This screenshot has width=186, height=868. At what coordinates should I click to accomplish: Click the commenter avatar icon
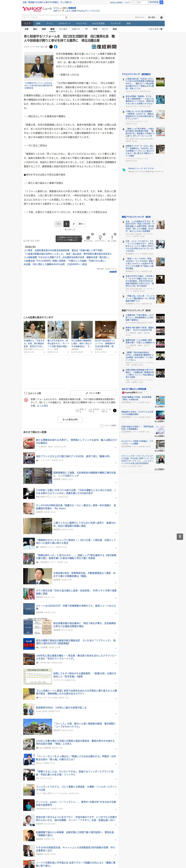(x=26, y=400)
